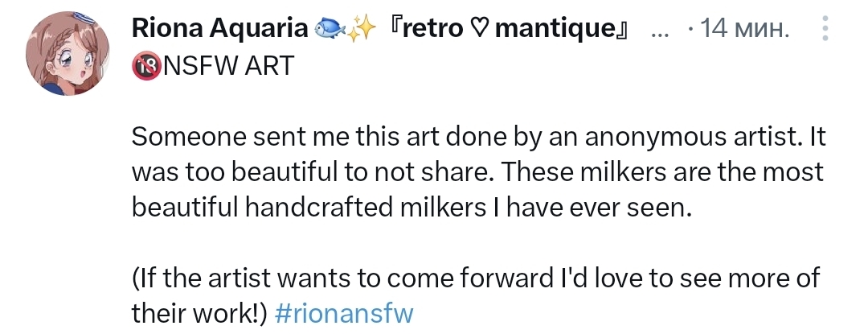Screen dimensions: 868x334
Task: Select the sparkles emoji after the fish
Action: point(362,29)
